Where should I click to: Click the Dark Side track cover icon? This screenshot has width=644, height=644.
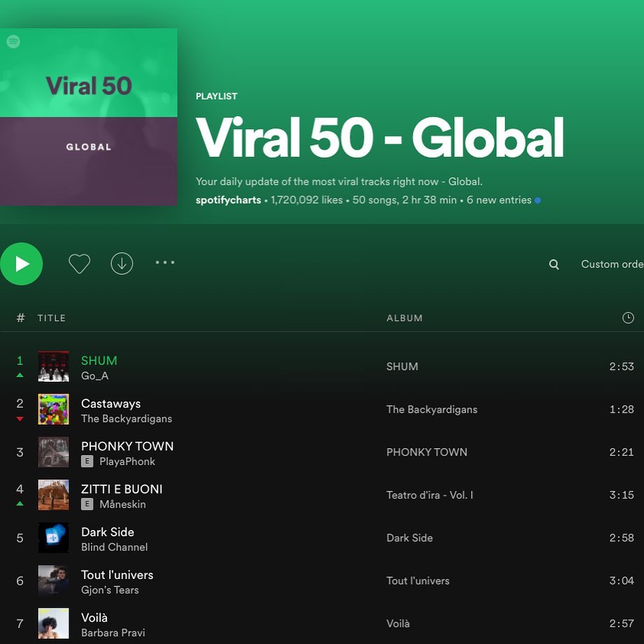(x=53, y=538)
